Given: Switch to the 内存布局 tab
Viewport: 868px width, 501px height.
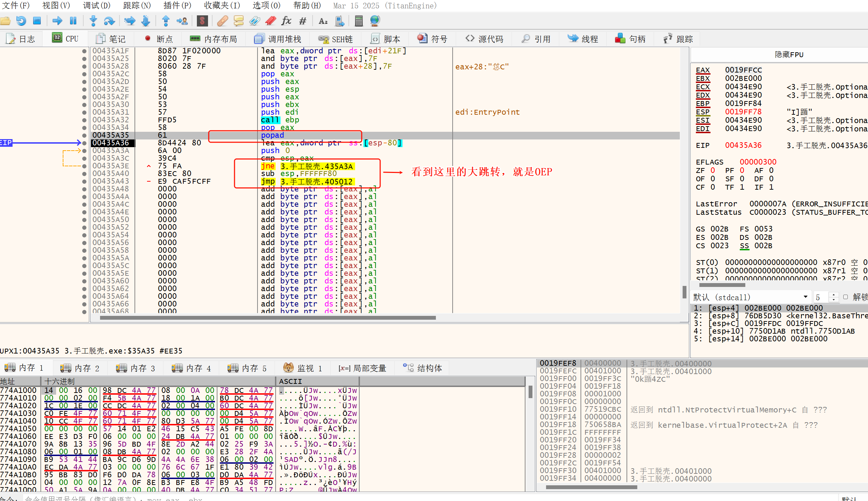Looking at the screenshot, I should [x=213, y=39].
